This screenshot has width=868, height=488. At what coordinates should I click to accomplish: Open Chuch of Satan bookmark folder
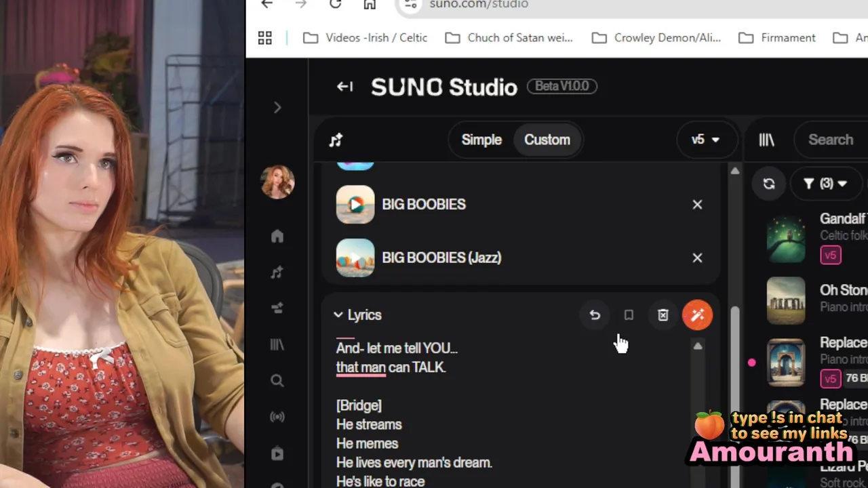tap(509, 38)
